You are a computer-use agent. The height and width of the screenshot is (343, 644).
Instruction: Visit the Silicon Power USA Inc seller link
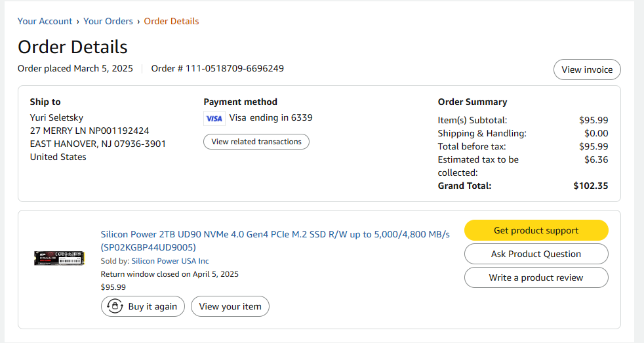pos(170,261)
